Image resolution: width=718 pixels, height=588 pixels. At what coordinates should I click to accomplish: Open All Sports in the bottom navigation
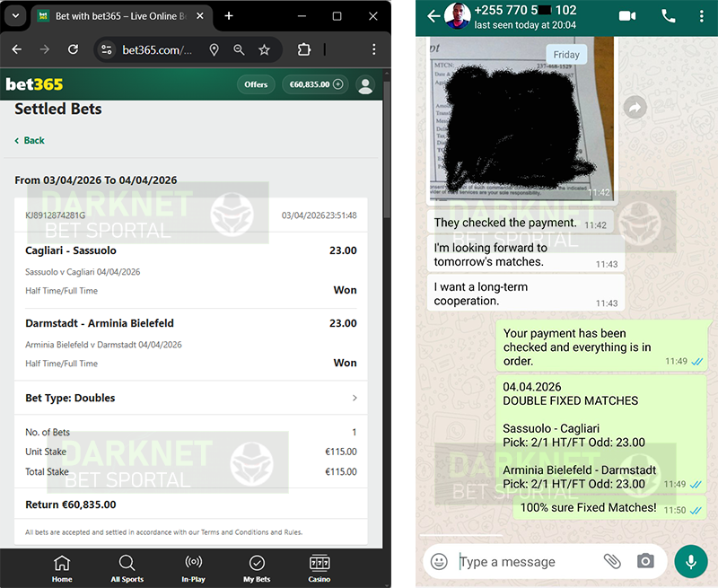tap(127, 567)
